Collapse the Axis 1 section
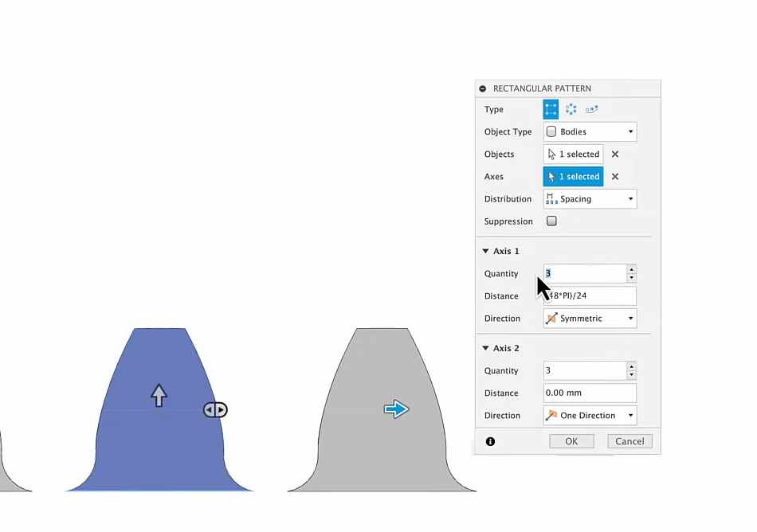This screenshot has width=757, height=532. click(486, 251)
